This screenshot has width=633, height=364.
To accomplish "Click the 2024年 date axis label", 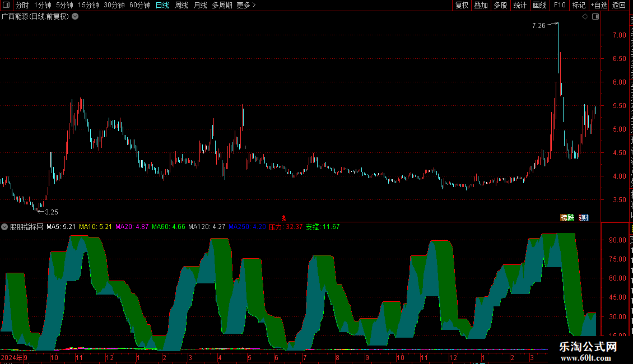I will (12, 357).
